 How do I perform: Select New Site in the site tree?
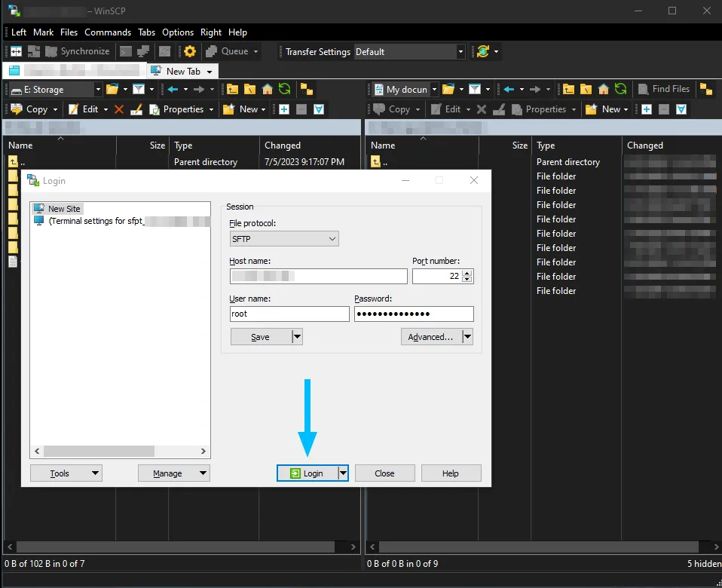tap(63, 208)
